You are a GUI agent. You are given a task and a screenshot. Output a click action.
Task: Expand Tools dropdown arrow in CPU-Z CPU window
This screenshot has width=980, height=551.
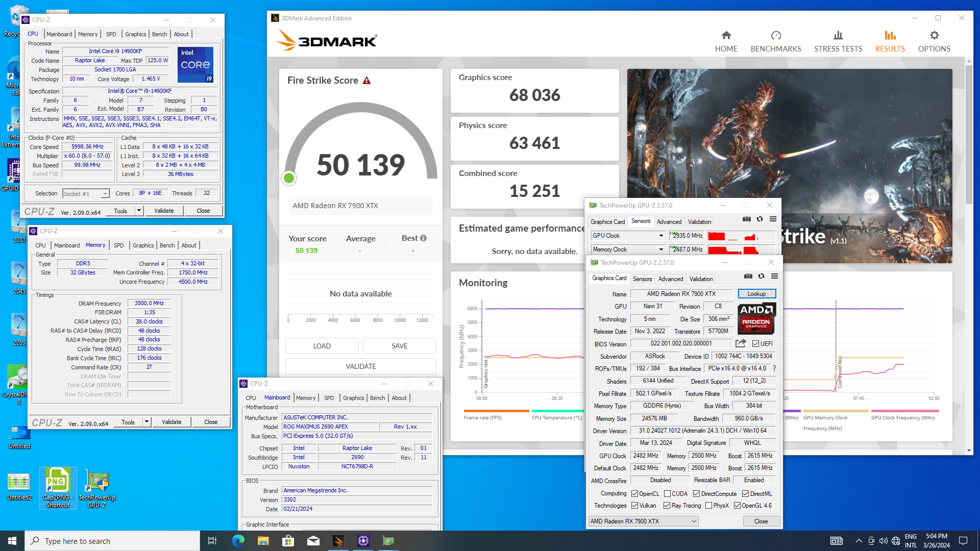coord(139,211)
